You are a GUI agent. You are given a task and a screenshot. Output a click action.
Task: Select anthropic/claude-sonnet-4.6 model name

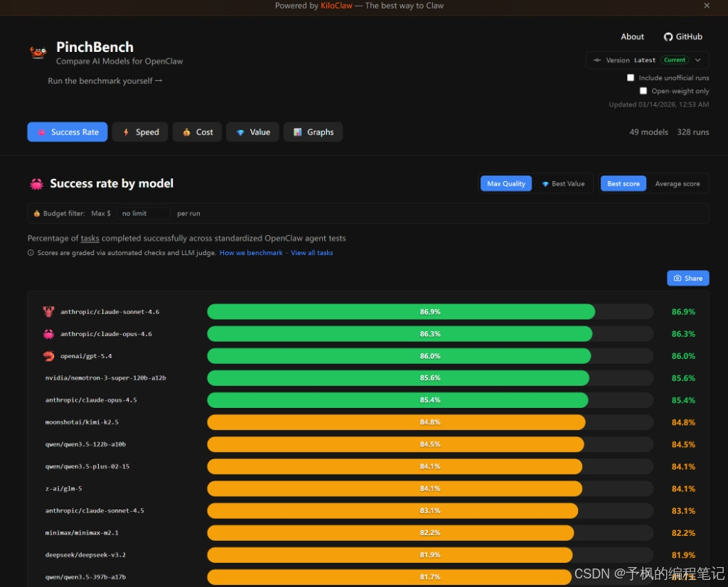tap(109, 312)
